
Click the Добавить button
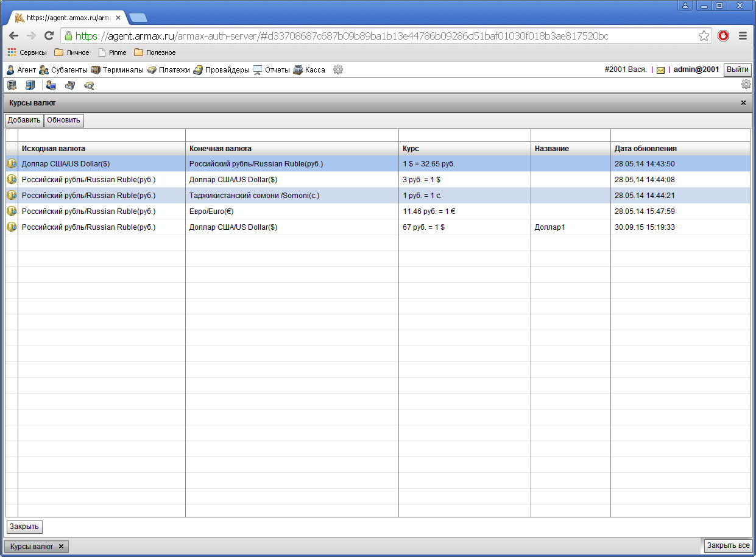(24, 120)
